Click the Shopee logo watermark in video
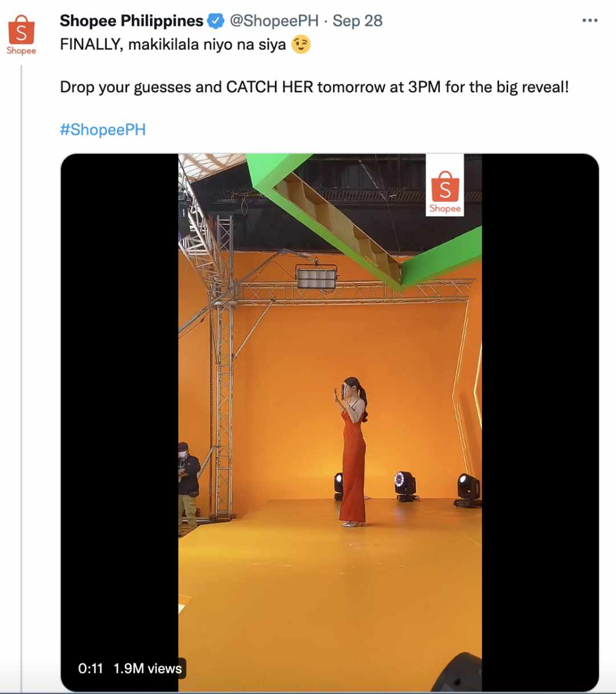 coord(445,185)
